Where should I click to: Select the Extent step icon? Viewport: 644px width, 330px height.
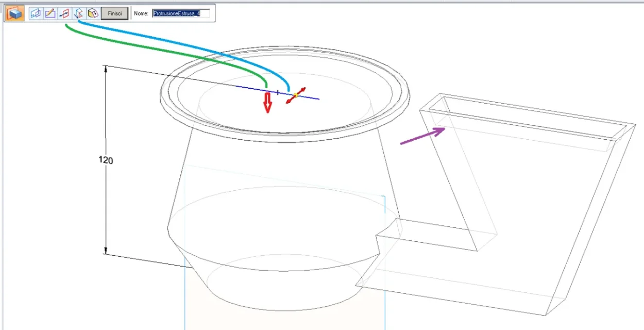pyautogui.click(x=78, y=13)
